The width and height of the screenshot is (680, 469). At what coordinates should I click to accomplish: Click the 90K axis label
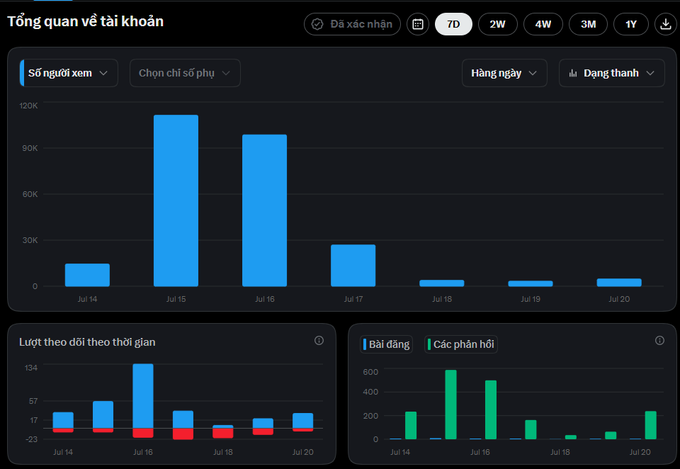point(30,148)
